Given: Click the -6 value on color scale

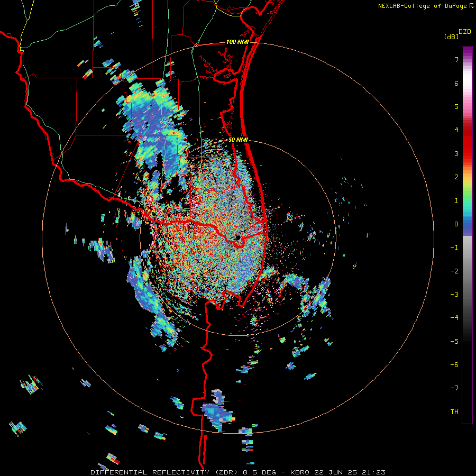Looking at the screenshot, I should tap(454, 365).
